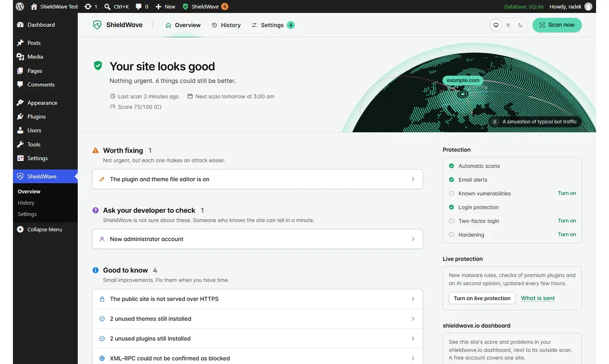Select History in ShieldWave sidebar submenu

[x=26, y=203]
